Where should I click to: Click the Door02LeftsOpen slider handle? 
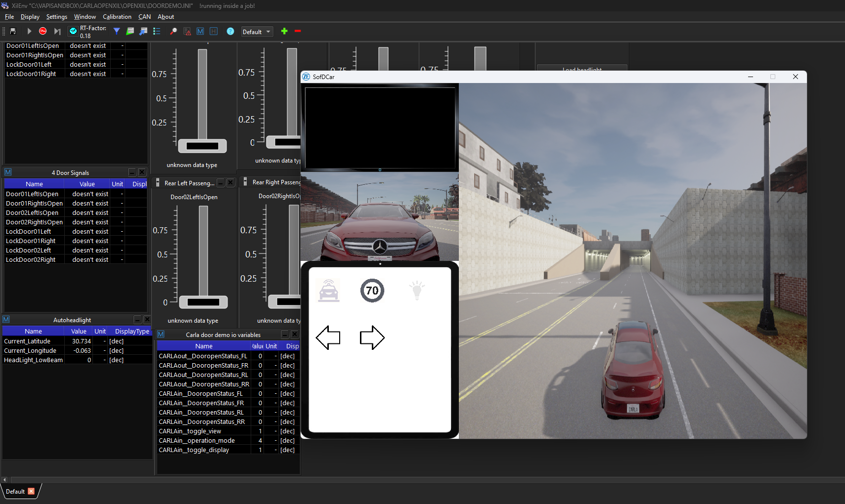click(x=203, y=302)
